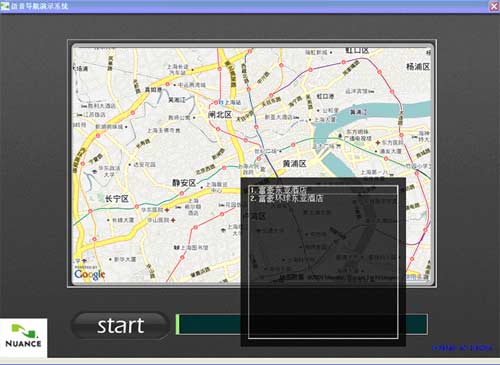Click the 长宁区 district label
500x365 pixels.
[x=117, y=199]
